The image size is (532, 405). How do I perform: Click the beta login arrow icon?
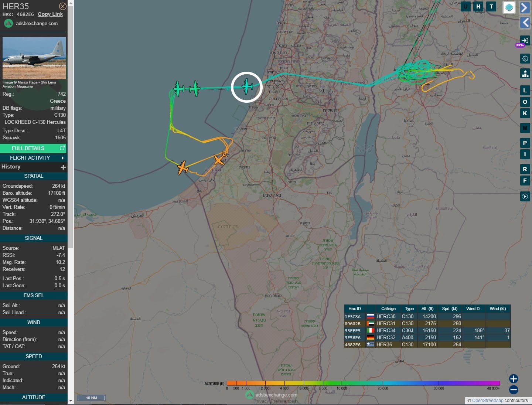click(525, 40)
